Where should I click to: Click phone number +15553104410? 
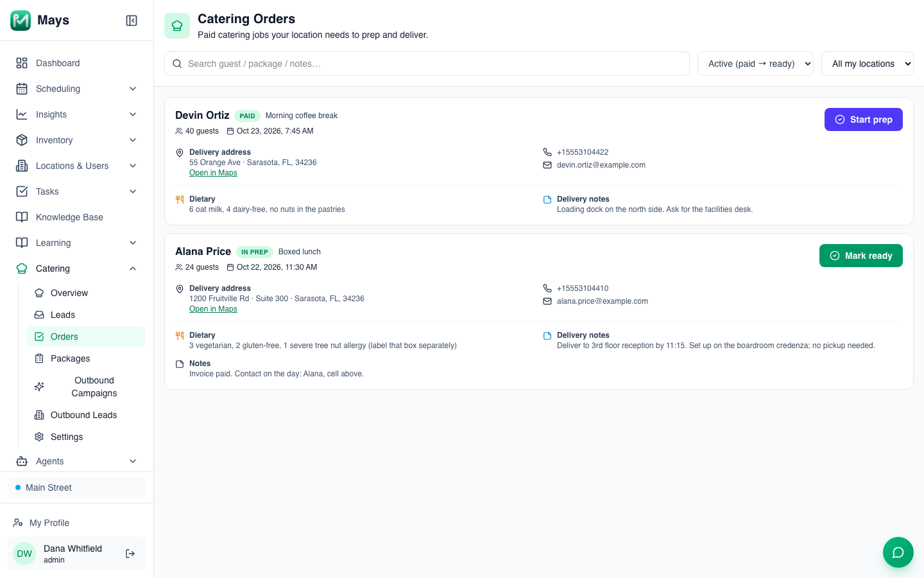(x=583, y=288)
